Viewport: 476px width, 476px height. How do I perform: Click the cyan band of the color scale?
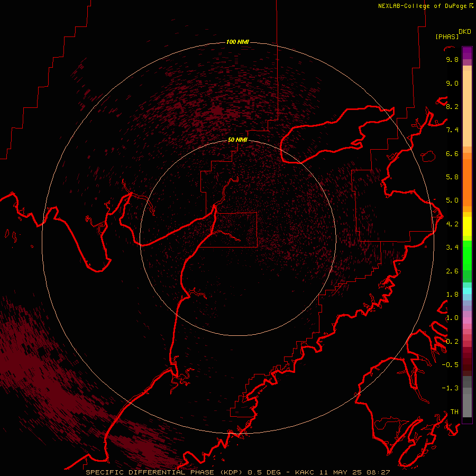coord(467,291)
